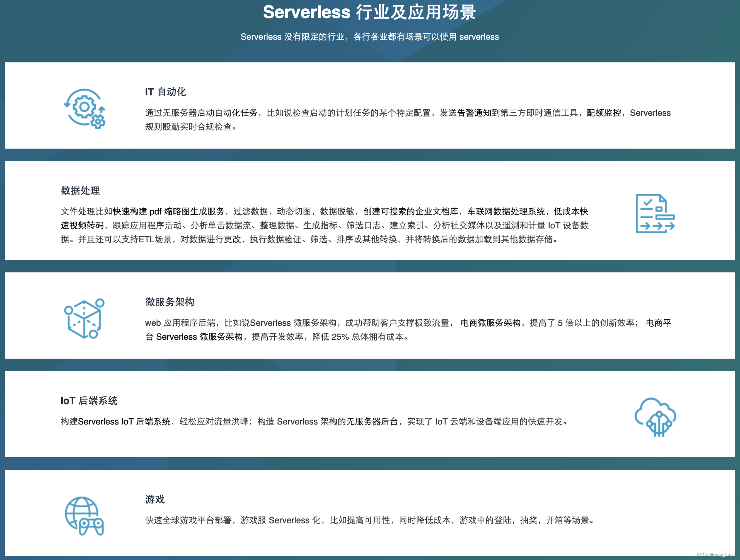Click the '微服务架构' heading
Image resolution: width=740 pixels, height=560 pixels.
(x=170, y=302)
